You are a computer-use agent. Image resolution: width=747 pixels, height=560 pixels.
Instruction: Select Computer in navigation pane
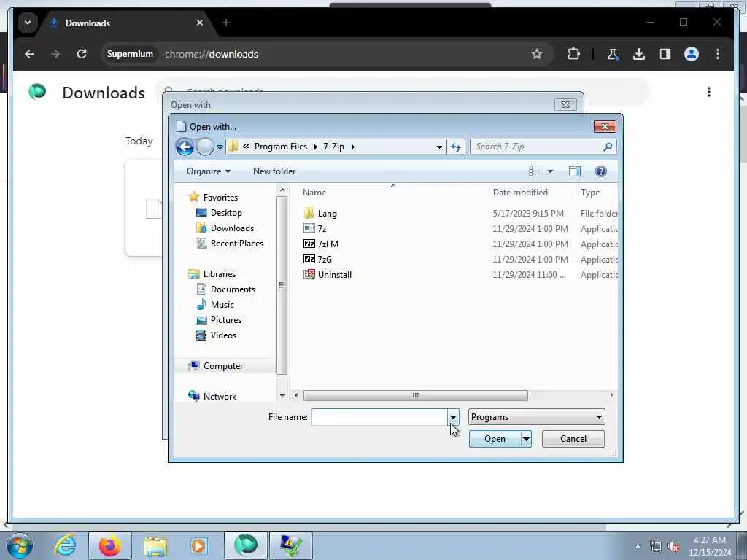pyautogui.click(x=223, y=366)
